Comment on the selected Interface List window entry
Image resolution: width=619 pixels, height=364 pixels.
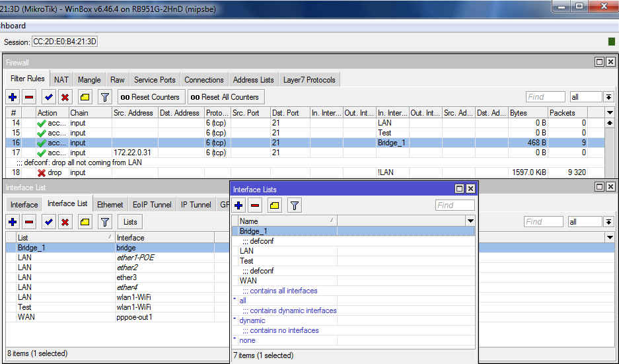(85, 222)
